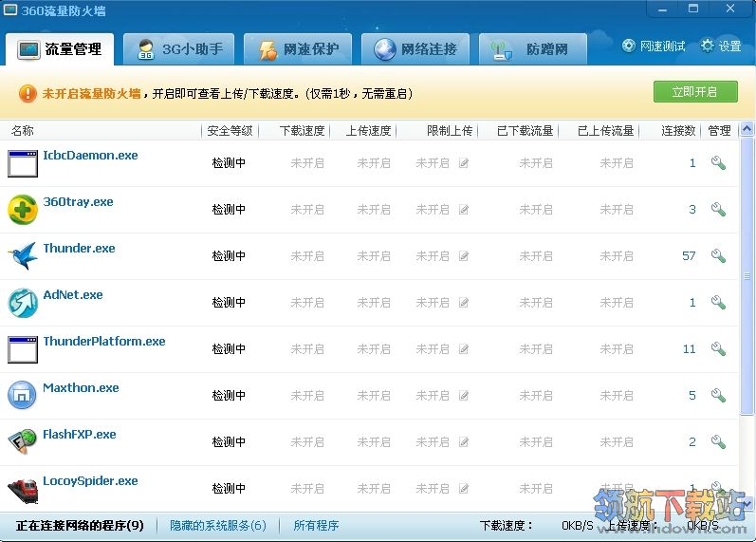Edit upload limit for Thunder.exe
The height and width of the screenshot is (542, 756).
(x=464, y=255)
